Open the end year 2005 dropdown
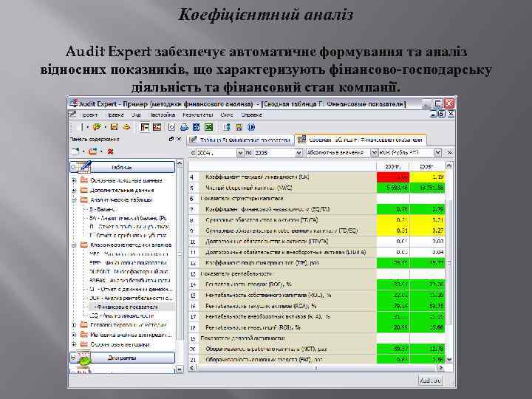The width and height of the screenshot is (532, 399). click(299, 153)
